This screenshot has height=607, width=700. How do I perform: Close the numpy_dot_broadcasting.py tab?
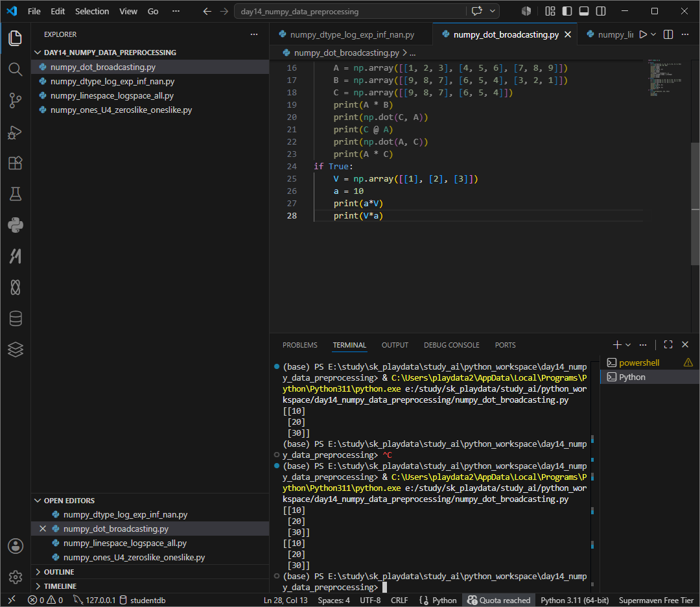coord(568,34)
